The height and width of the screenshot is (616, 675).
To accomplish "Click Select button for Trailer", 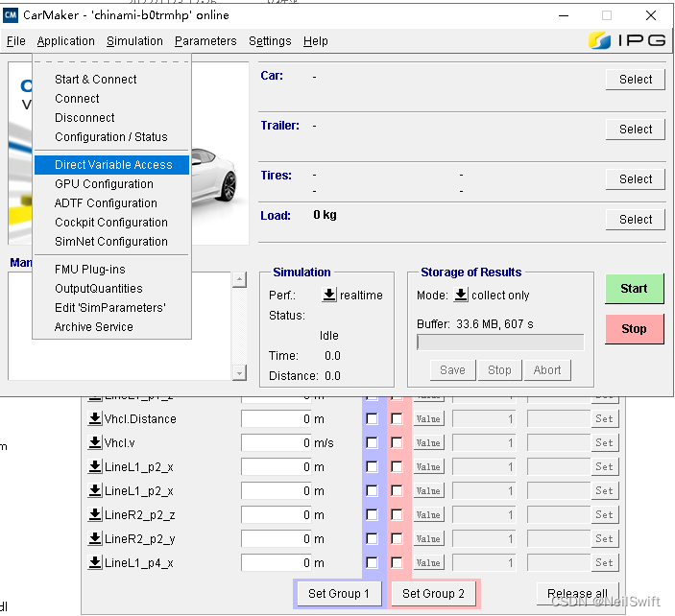I will [x=636, y=129].
